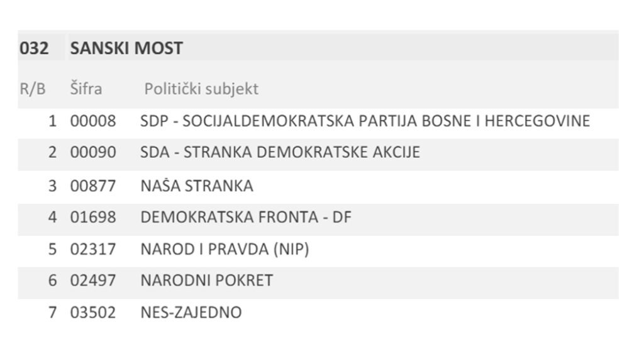644x354 pixels.
Task: Select DEMOKRATSKA FRONTA - DF entry
Action: [246, 218]
